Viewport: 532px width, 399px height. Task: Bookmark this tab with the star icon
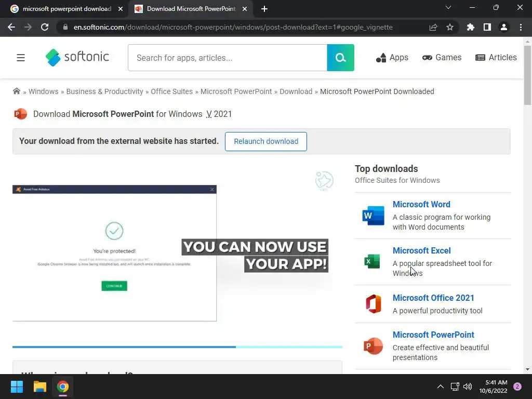(x=450, y=27)
